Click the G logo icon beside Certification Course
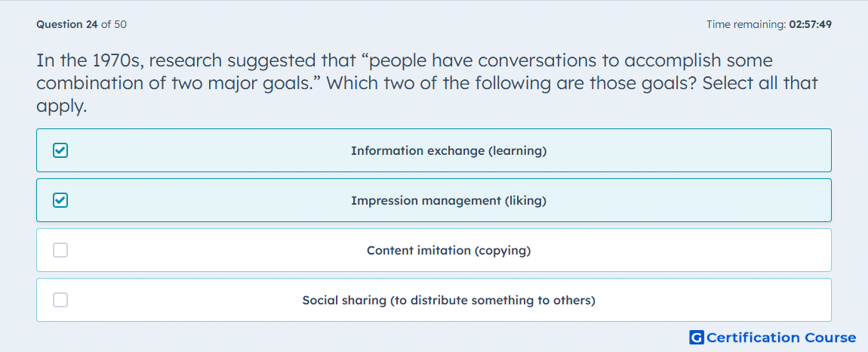The height and width of the screenshot is (352, 868). pos(697,337)
